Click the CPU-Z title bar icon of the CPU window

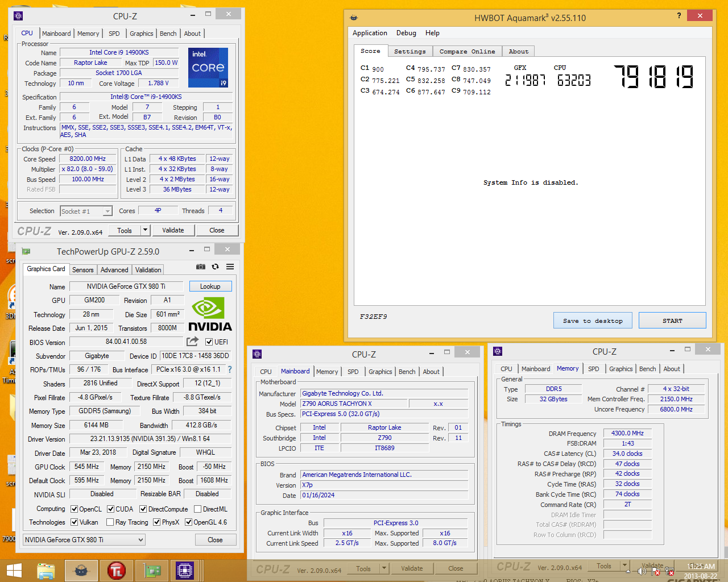(18, 16)
